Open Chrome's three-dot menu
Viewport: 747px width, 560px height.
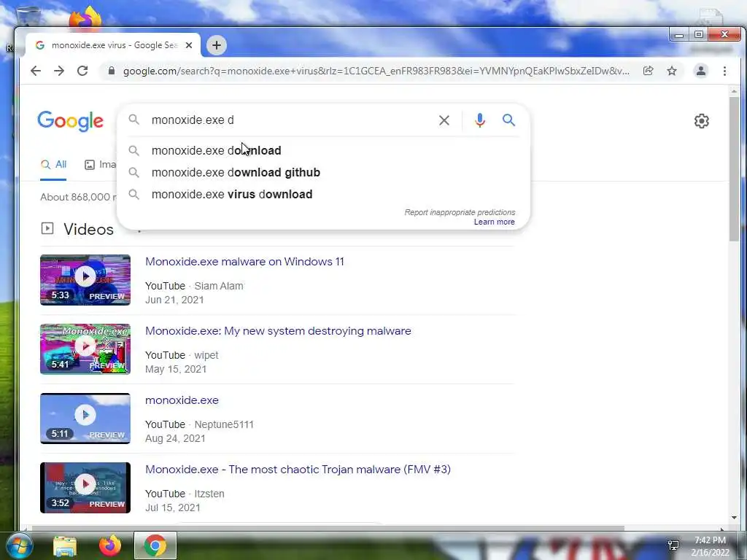point(724,71)
